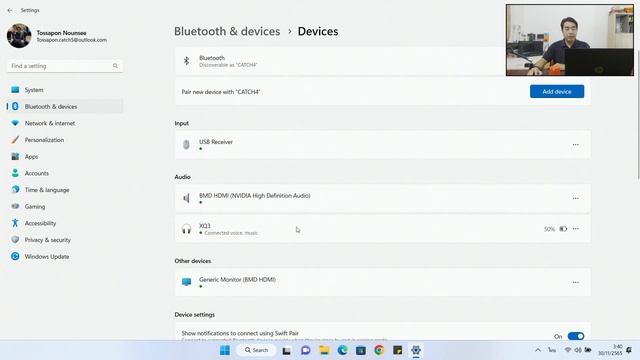The height and width of the screenshot is (360, 640).
Task: Open the Tossapon Nounsee account profile
Action: 57,36
